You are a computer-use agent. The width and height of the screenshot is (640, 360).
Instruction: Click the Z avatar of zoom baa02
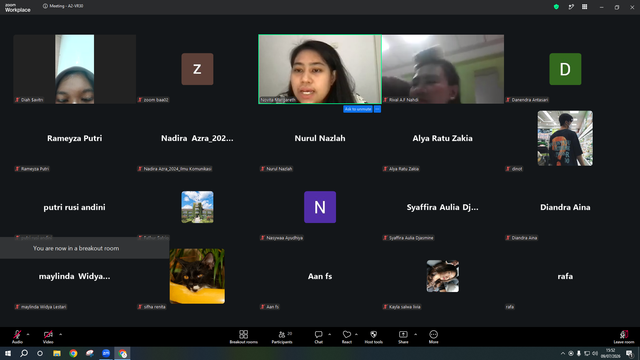(197, 69)
